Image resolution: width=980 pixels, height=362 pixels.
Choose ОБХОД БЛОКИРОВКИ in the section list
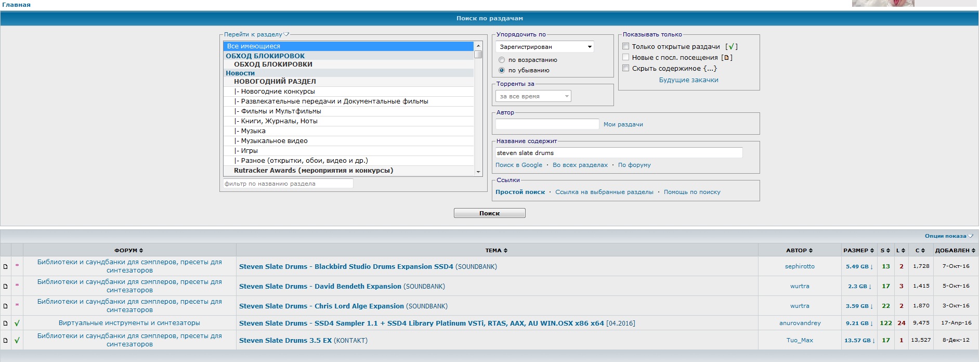tap(348, 64)
